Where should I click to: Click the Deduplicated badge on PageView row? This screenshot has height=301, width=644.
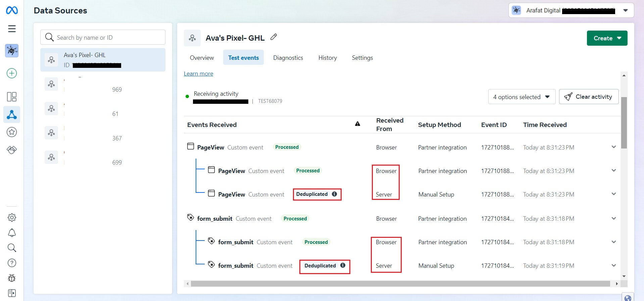(x=312, y=194)
